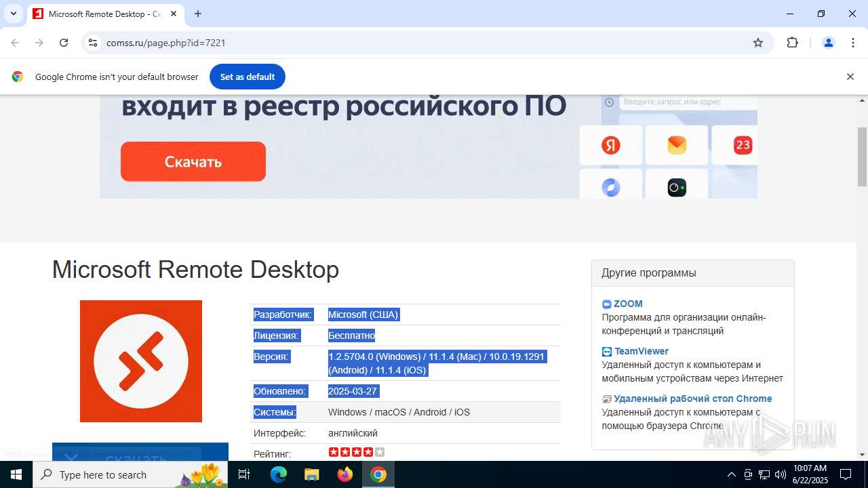This screenshot has height=488, width=868.
Task: Close the Microsoft Remote Desktop tab
Action: click(174, 14)
